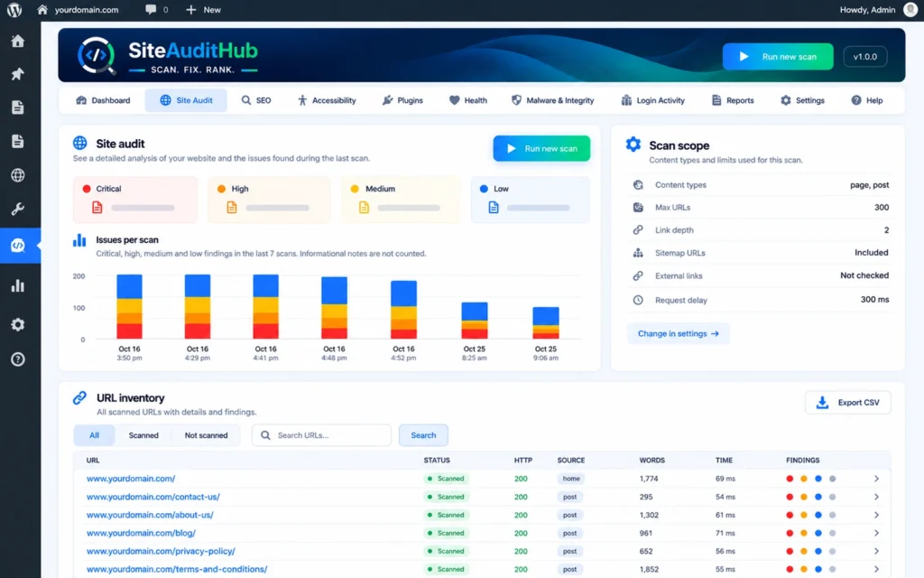Click the Oct 25 9:06 am bar
This screenshot has height=578, width=924.
click(x=546, y=322)
